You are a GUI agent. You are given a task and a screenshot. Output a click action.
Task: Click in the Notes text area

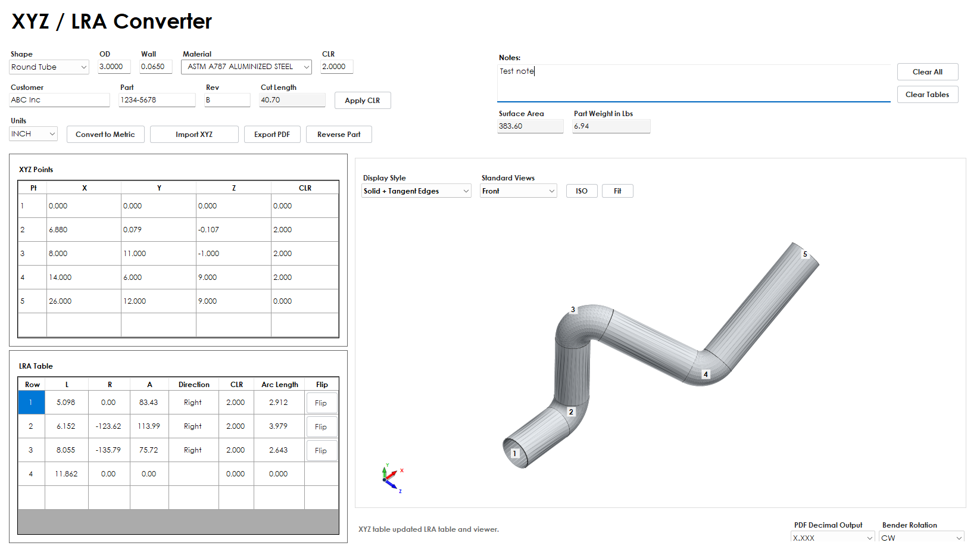694,83
